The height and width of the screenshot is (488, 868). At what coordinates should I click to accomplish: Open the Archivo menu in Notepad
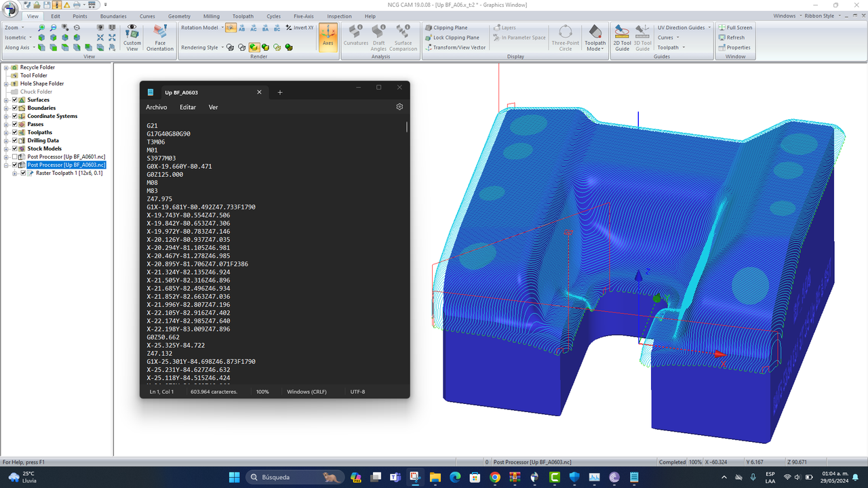(156, 107)
